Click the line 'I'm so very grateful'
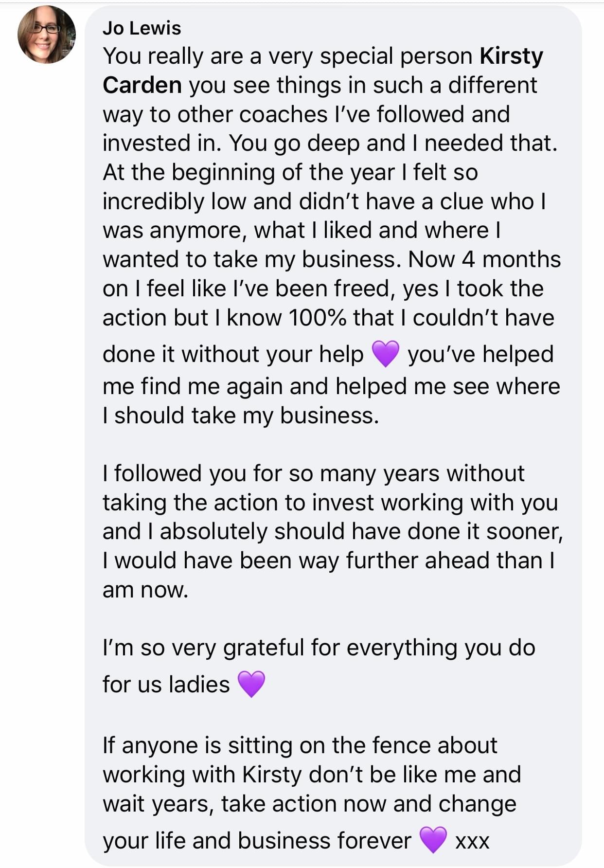The image size is (604, 868). (319, 648)
